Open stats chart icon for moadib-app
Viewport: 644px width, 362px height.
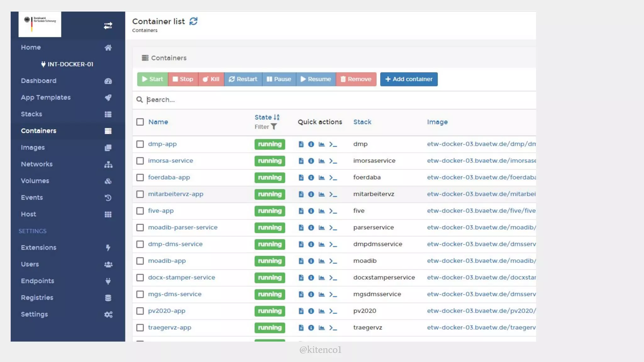pos(321,261)
